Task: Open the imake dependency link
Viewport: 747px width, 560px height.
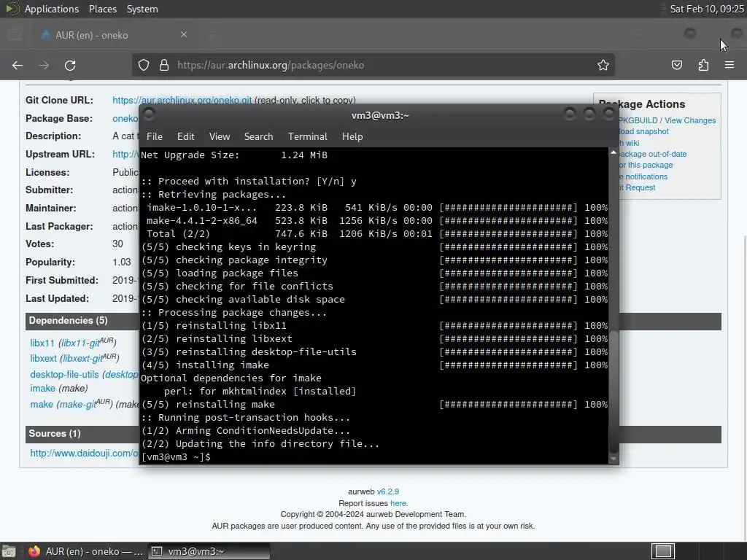Action: tap(43, 388)
